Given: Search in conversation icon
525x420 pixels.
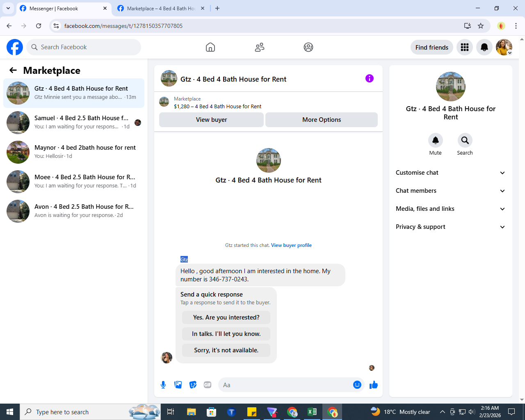Looking at the screenshot, I should pyautogui.click(x=465, y=140).
